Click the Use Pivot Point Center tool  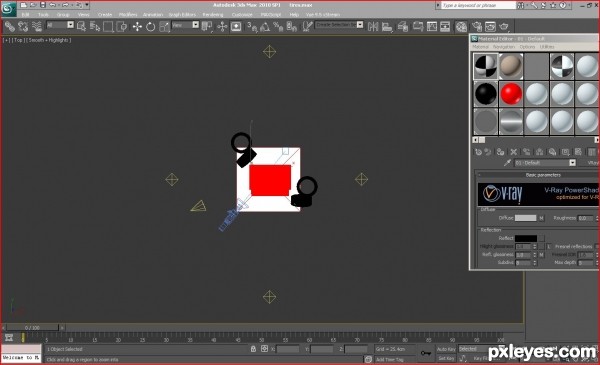207,26
